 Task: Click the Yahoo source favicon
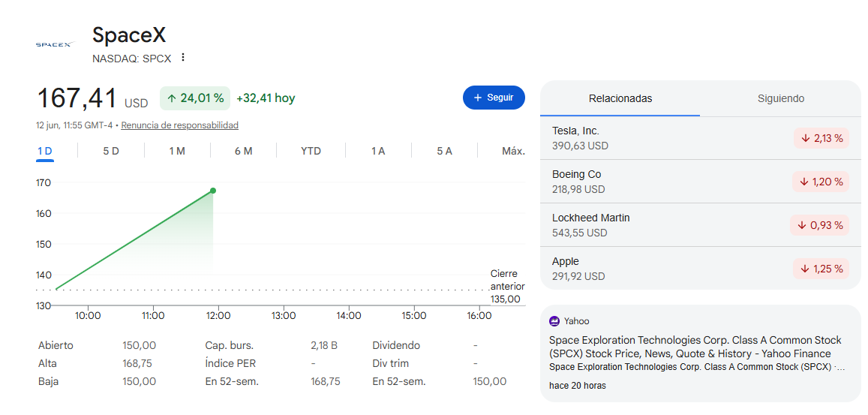click(554, 321)
